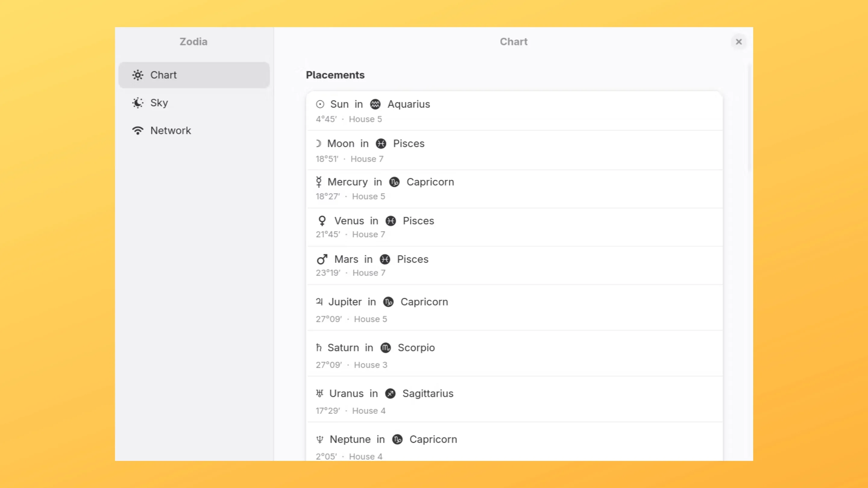This screenshot has height=488, width=868.
Task: Click the Saturn planet glyph icon
Action: (x=319, y=348)
